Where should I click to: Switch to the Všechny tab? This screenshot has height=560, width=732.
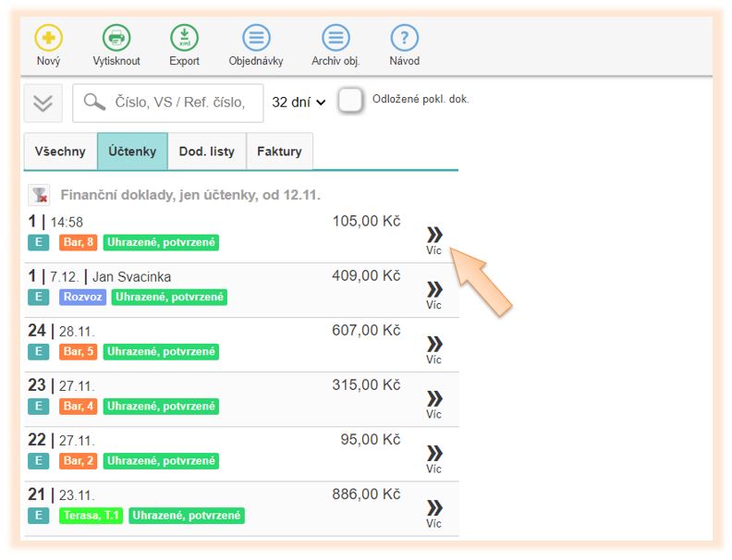(x=60, y=152)
